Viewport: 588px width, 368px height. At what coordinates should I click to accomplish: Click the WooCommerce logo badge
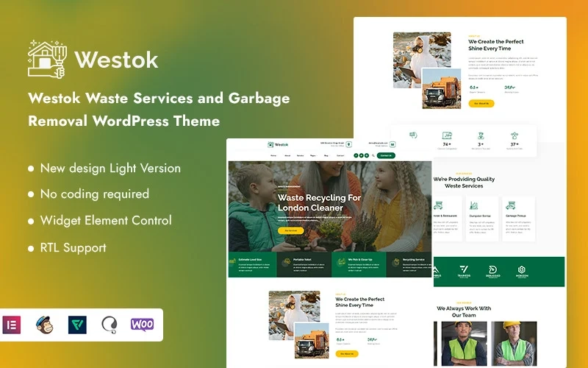tap(142, 325)
